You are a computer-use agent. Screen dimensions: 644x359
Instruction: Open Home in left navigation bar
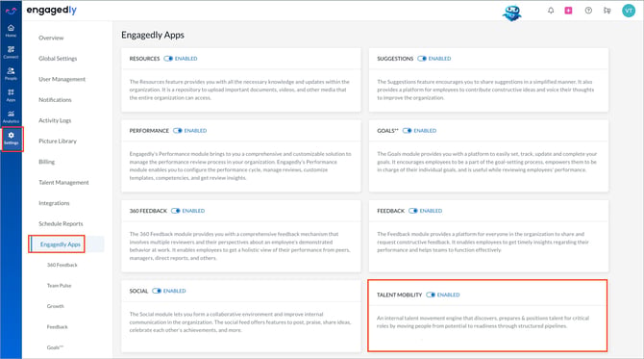(x=11, y=31)
